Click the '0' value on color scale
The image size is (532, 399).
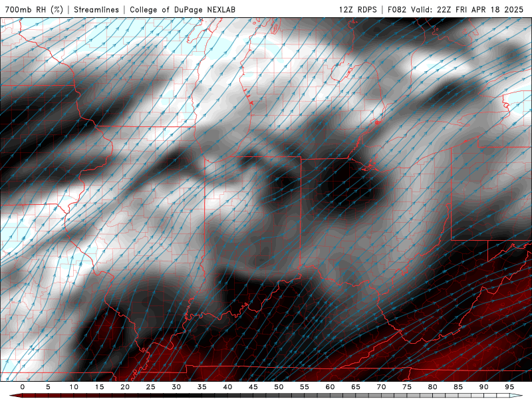[23, 387]
